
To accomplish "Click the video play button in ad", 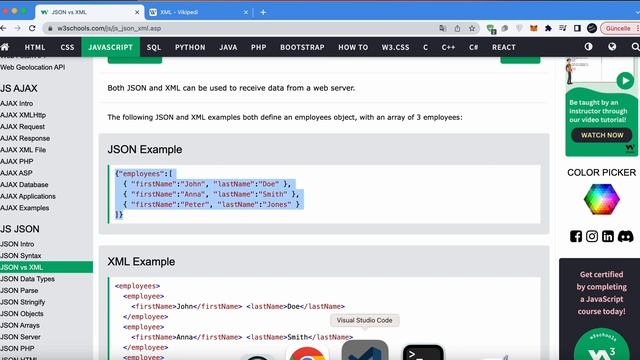I will [x=625, y=81].
